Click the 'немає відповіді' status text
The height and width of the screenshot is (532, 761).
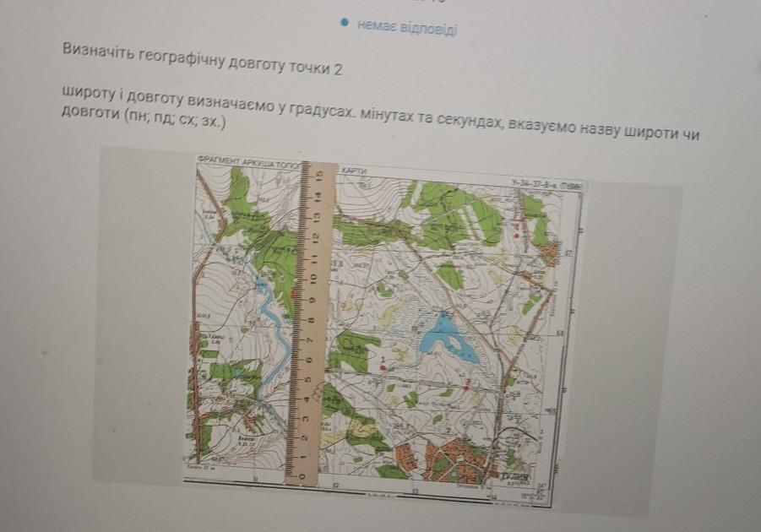tap(407, 26)
